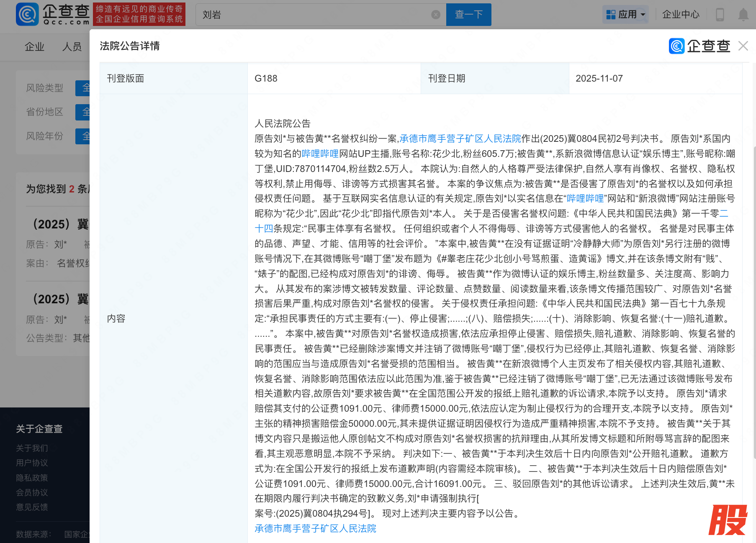Open the first 承德市鹰手营子矿区人民法院 link

460,138
